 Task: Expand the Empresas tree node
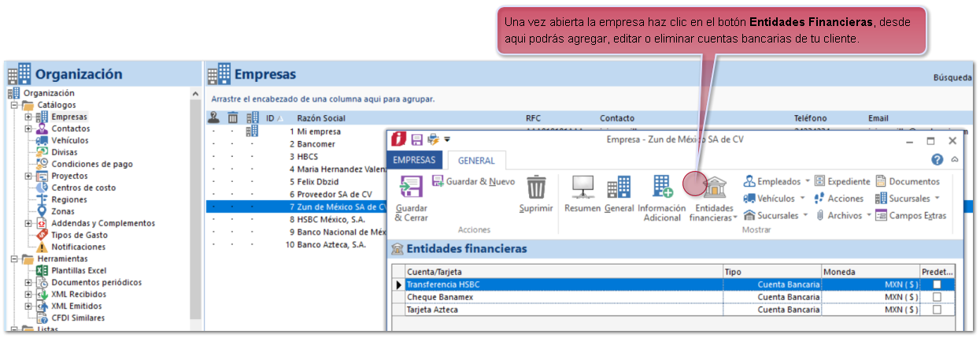28,117
